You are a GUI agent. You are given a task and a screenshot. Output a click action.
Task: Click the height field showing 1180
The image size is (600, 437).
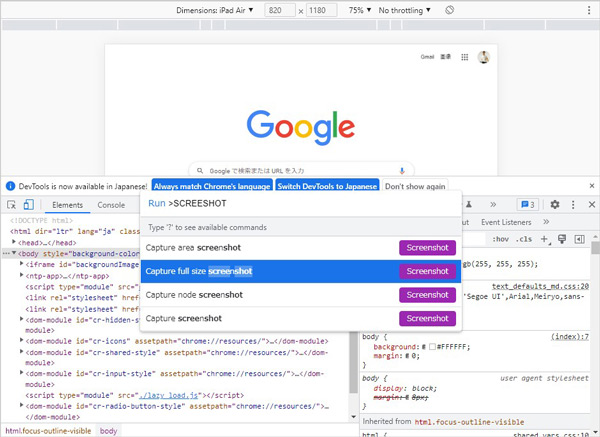click(321, 10)
